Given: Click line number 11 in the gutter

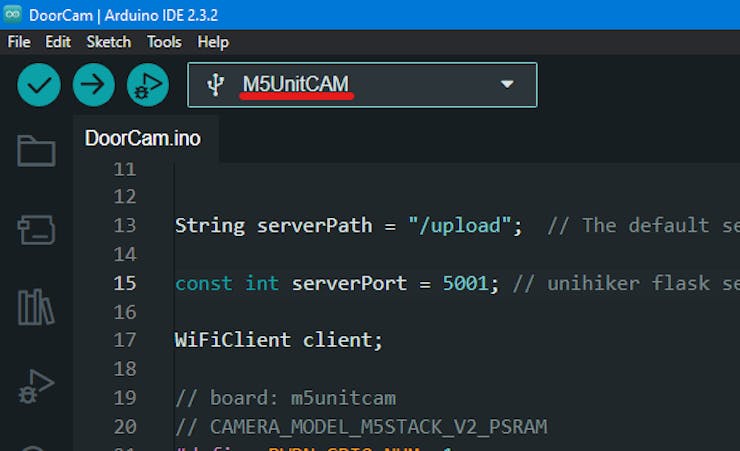Looking at the screenshot, I should coord(125,169).
